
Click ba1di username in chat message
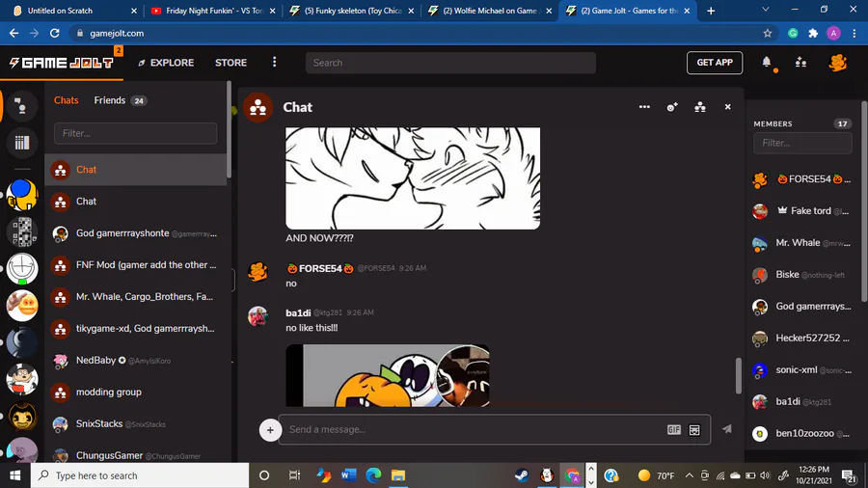tap(298, 312)
